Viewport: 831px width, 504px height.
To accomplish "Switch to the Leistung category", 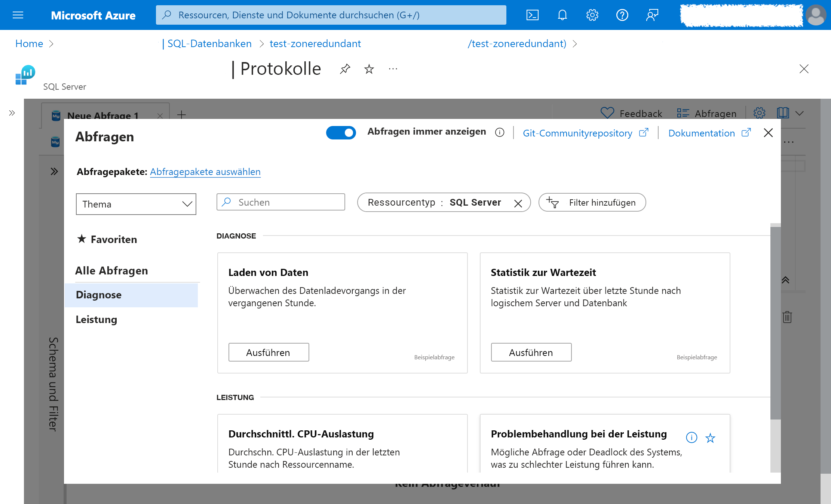I will click(96, 319).
